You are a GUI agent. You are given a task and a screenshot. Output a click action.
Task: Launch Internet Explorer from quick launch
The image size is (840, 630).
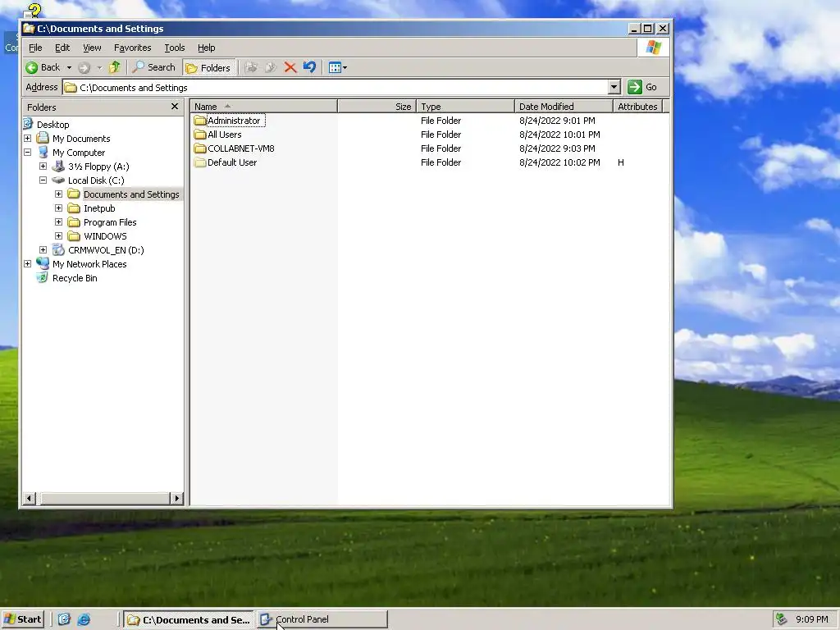click(x=84, y=619)
